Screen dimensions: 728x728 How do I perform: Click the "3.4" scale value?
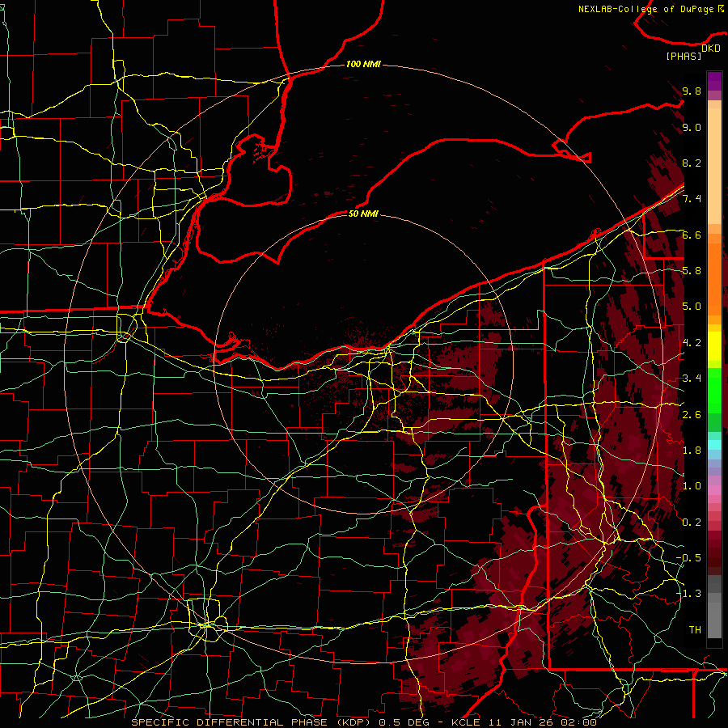click(692, 379)
